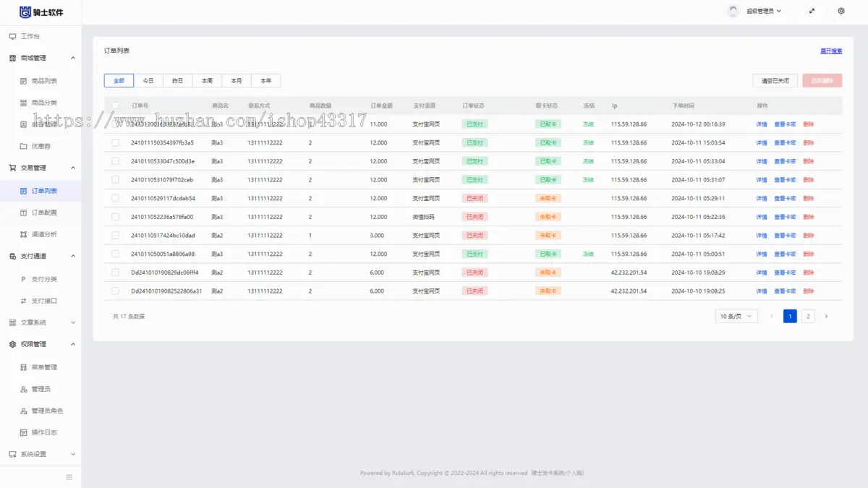Screen dimensions: 868x488
Task: Expand the 文章系统 sidebar menu
Action: [41, 322]
